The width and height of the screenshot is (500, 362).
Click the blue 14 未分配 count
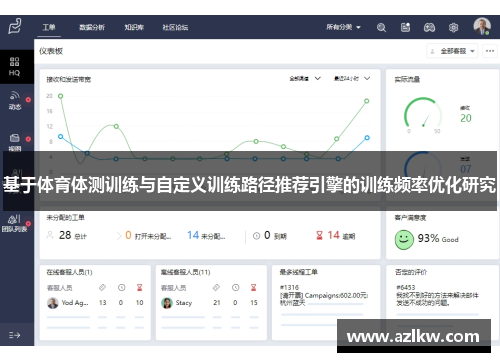click(x=206, y=236)
